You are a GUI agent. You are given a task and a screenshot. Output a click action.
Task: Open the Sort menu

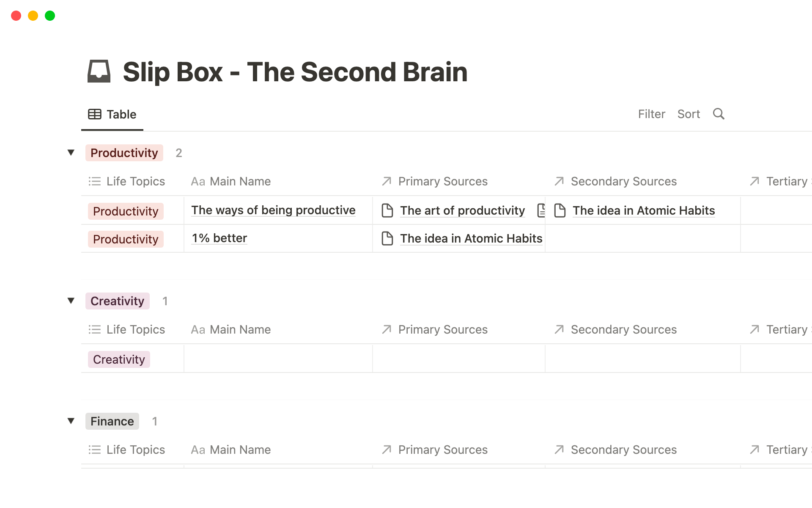[x=689, y=114]
